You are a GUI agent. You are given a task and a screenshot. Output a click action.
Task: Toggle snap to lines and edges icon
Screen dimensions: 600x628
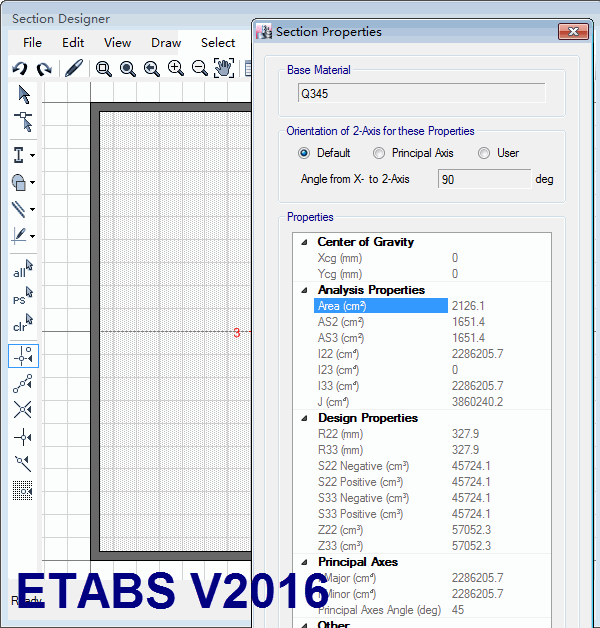point(23,463)
